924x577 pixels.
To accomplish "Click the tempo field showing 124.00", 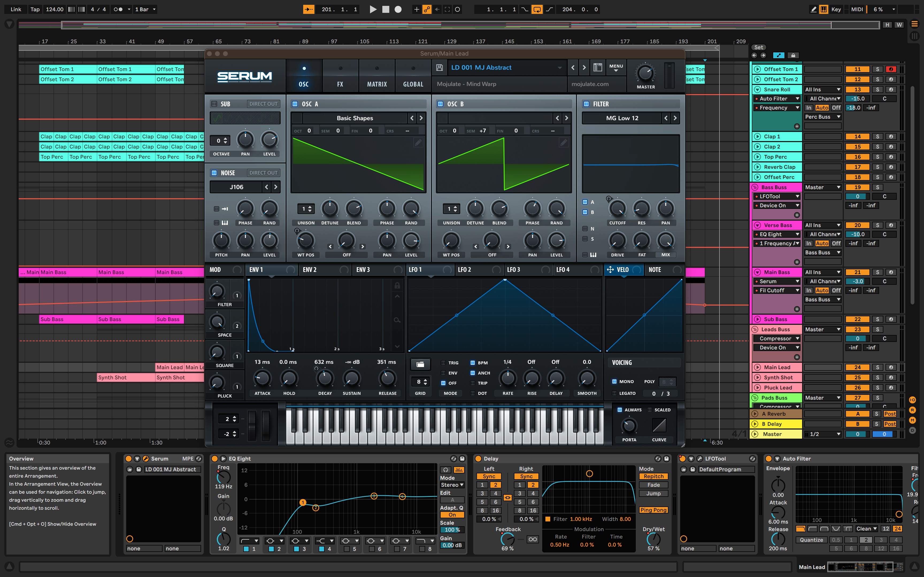I will click(55, 9).
